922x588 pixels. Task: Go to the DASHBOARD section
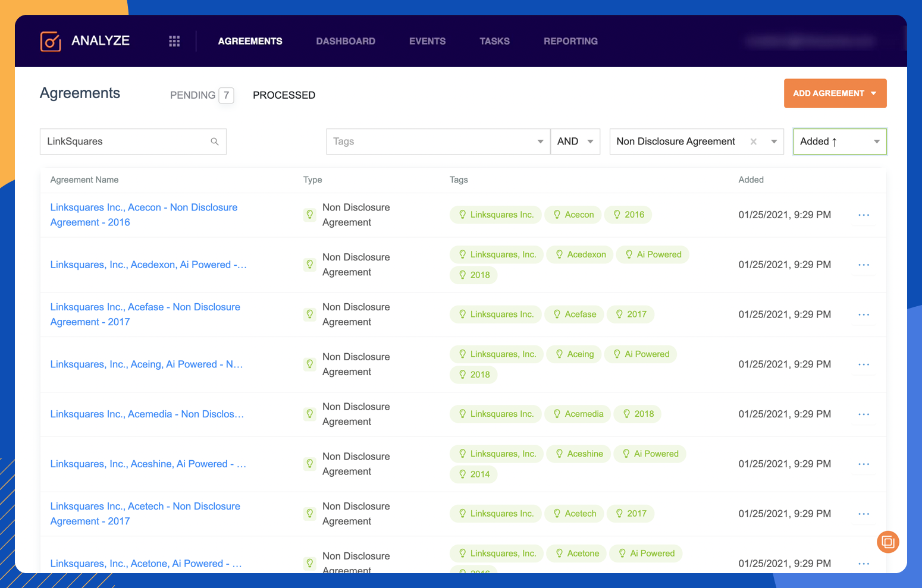[x=346, y=41]
